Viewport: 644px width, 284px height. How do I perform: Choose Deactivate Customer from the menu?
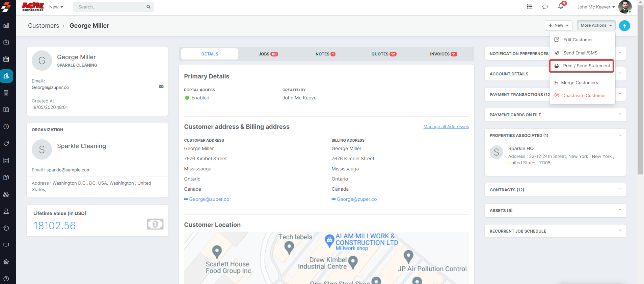click(584, 96)
